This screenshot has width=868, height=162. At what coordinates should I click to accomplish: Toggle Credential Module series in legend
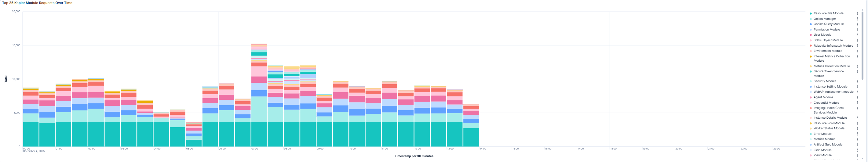pos(826,103)
